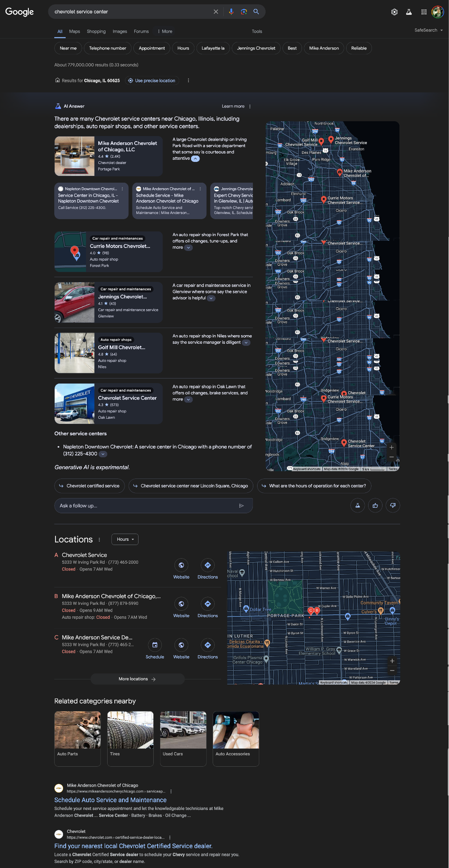Get directions to Mike Anderson Chevrolet of Chicago

click(208, 608)
